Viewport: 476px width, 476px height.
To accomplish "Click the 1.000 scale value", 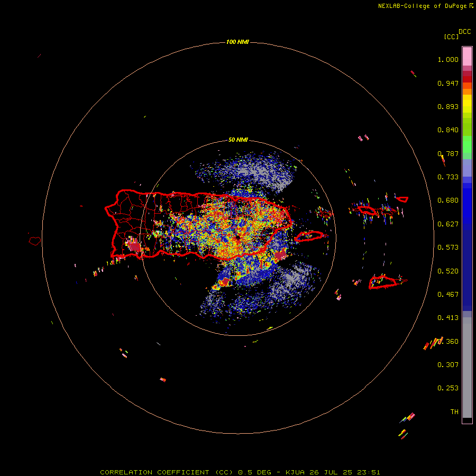I will 448,59.
